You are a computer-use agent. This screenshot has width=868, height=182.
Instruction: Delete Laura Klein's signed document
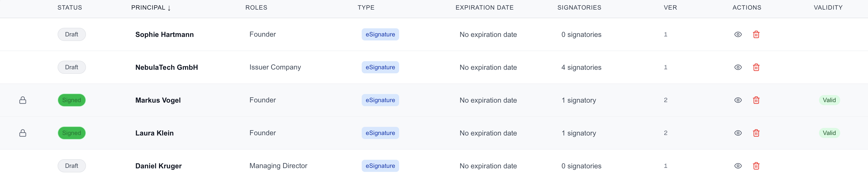click(x=757, y=133)
